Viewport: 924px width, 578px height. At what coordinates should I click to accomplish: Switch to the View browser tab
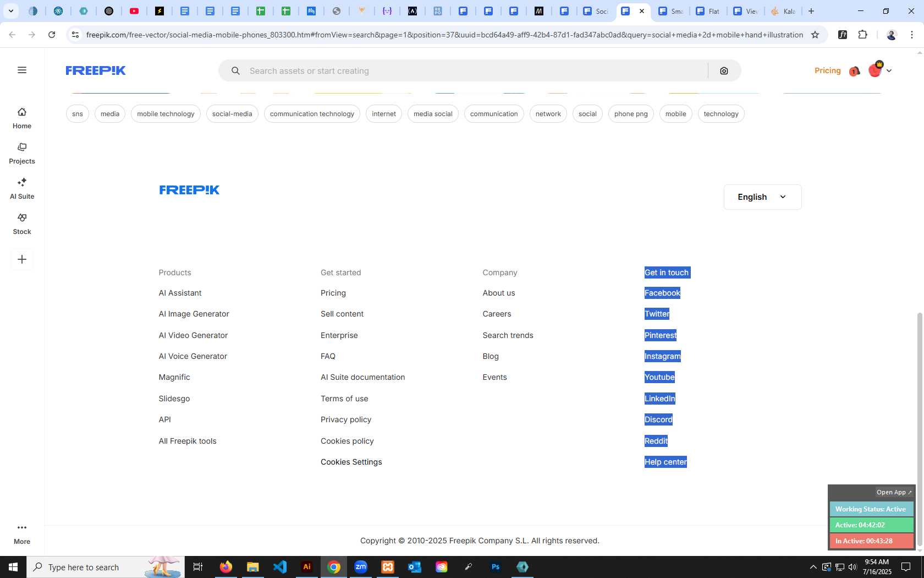click(746, 11)
